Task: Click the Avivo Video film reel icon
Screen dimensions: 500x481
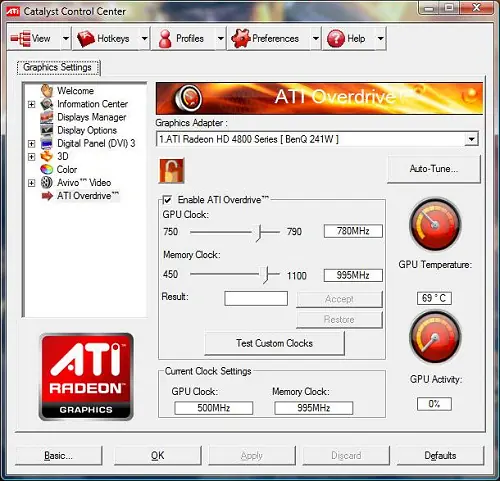Action: coord(47,182)
